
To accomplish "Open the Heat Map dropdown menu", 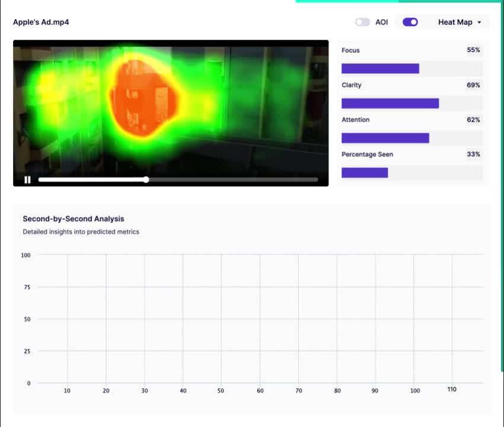I will pyautogui.click(x=460, y=22).
